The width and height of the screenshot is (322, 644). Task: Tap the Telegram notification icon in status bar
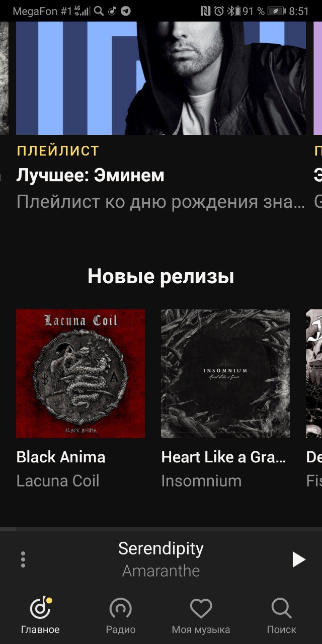pyautogui.click(x=126, y=11)
